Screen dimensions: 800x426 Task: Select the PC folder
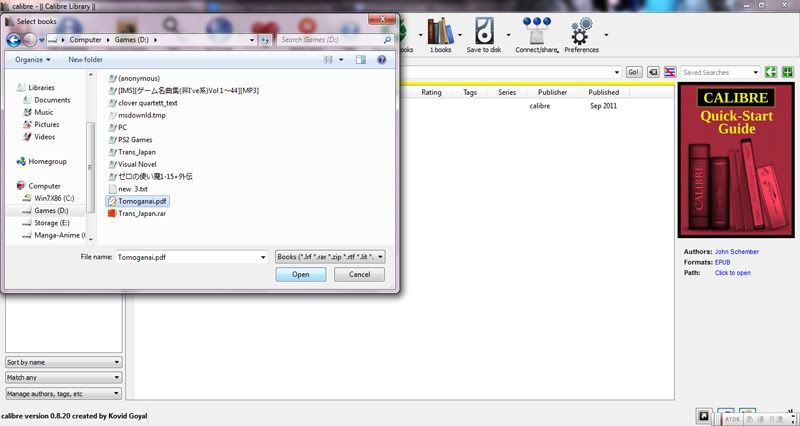click(x=122, y=127)
